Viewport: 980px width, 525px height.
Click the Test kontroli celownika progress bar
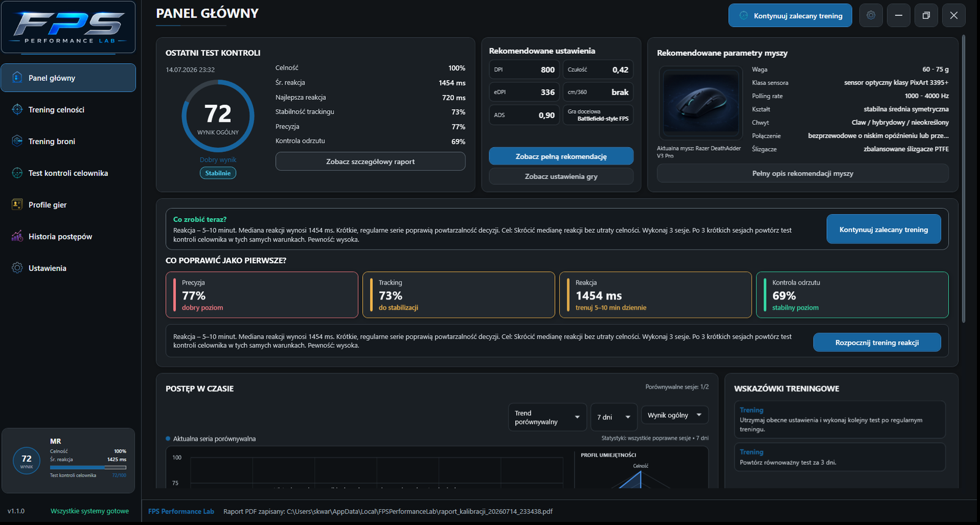(x=88, y=467)
